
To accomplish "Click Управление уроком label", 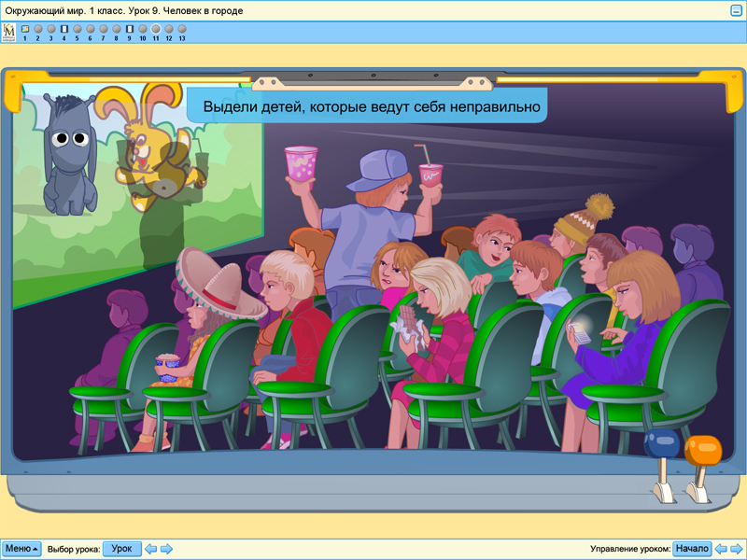I will click(629, 549).
